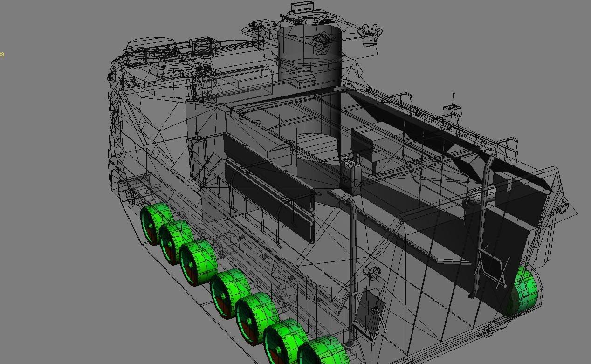Select the lone green wheel on the right side
Image resolution: width=591 pixels, height=364 pixels.
(523, 291)
